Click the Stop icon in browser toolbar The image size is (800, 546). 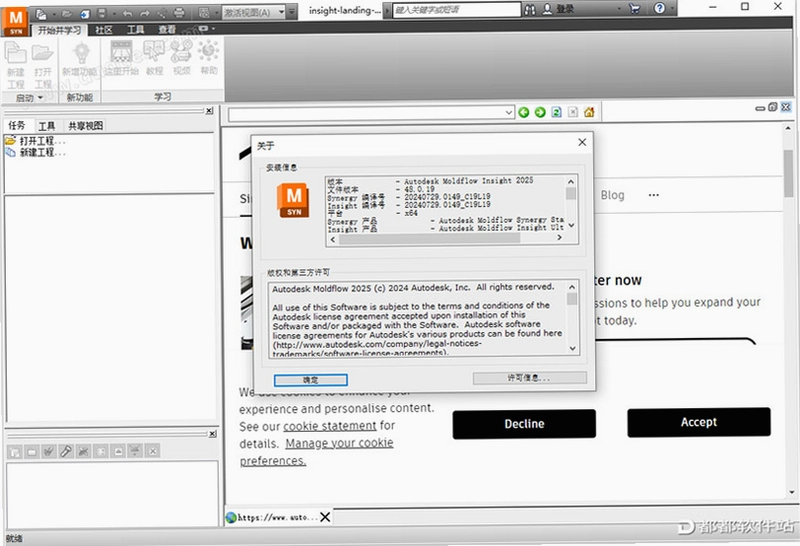[573, 112]
